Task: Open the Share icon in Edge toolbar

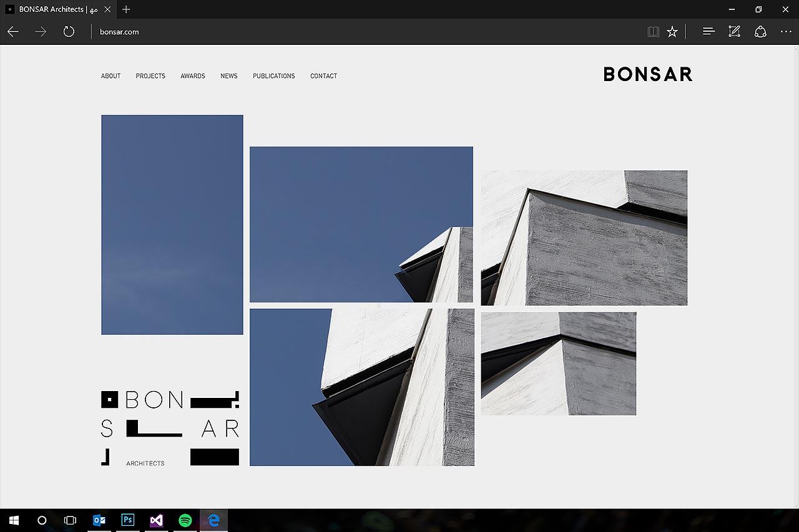Action: tap(760, 31)
